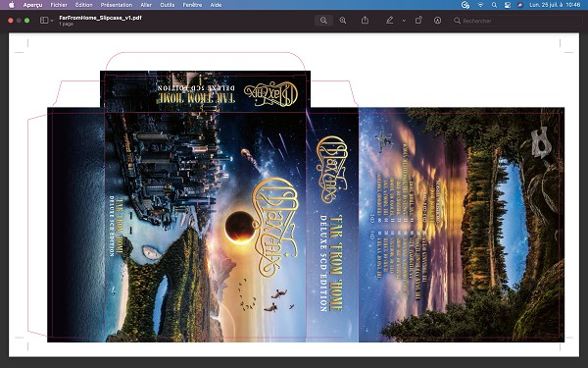Open the Fichier menu
Image resolution: width=588 pixels, height=368 pixels.
tap(59, 5)
